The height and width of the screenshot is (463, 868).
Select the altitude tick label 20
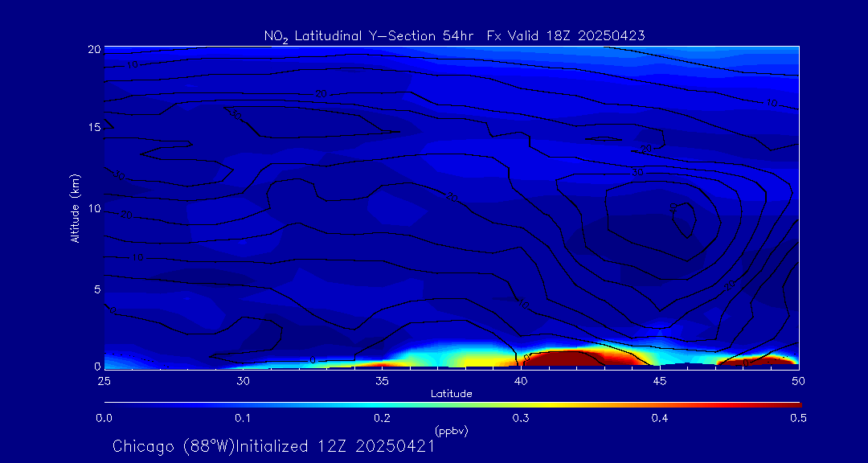pyautogui.click(x=94, y=49)
